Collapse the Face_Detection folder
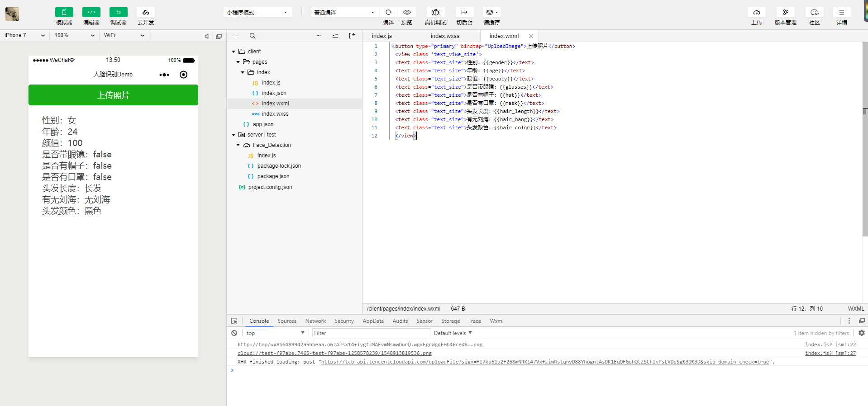868x406 pixels. 238,145
